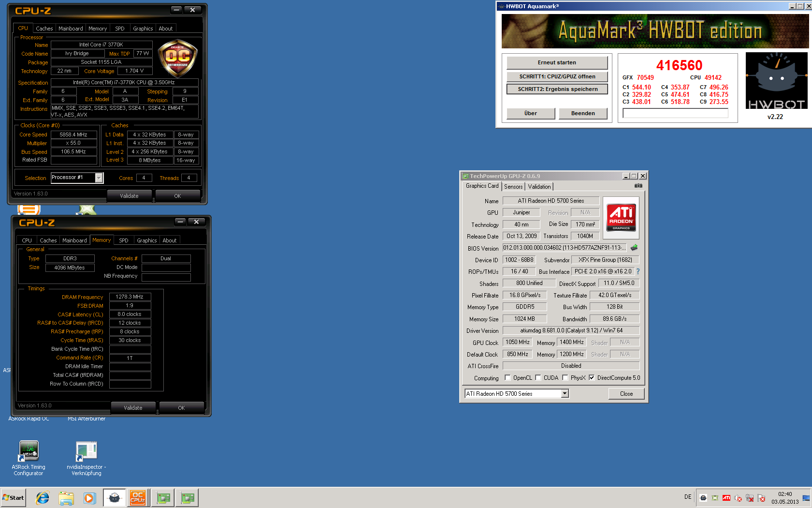Click the Beenden button in Aquamark
812x508 pixels.
coord(583,113)
